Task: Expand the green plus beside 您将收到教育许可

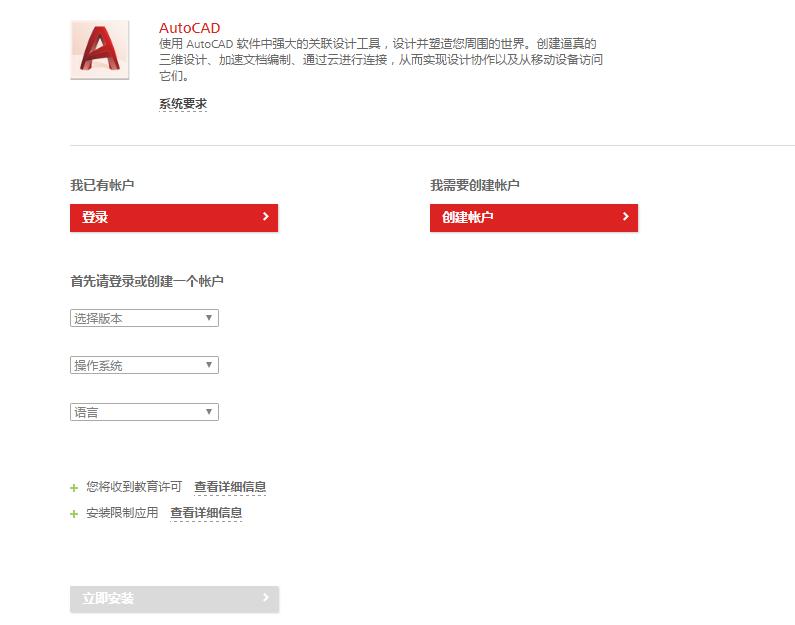Action: tap(74, 488)
